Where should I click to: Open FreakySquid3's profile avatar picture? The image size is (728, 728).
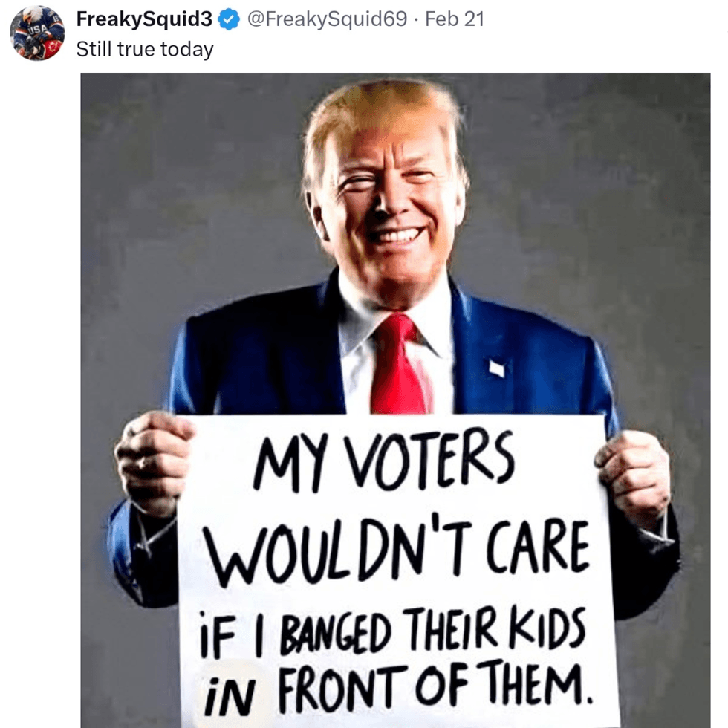coord(37,33)
